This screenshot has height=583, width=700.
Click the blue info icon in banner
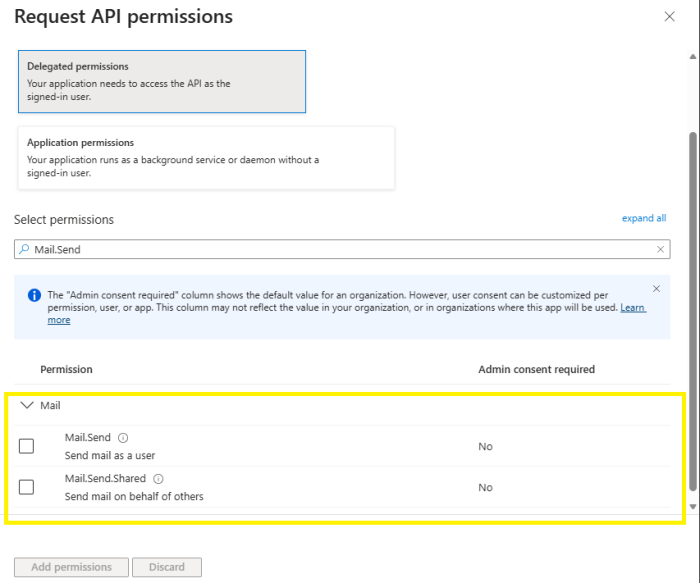33,296
